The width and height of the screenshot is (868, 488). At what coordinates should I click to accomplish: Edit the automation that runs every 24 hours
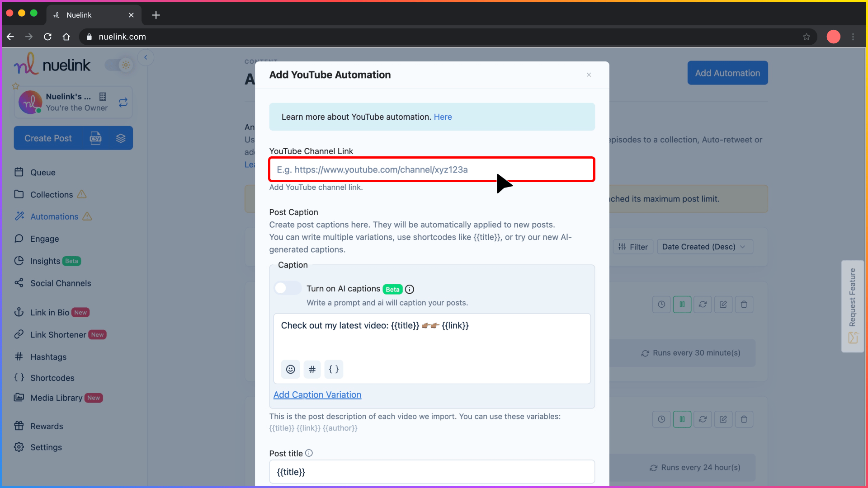click(723, 419)
